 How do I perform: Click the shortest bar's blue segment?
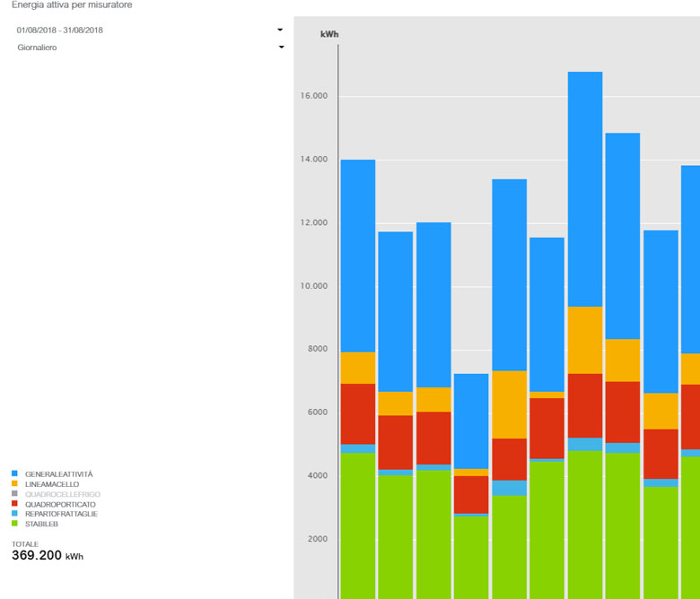(471, 421)
